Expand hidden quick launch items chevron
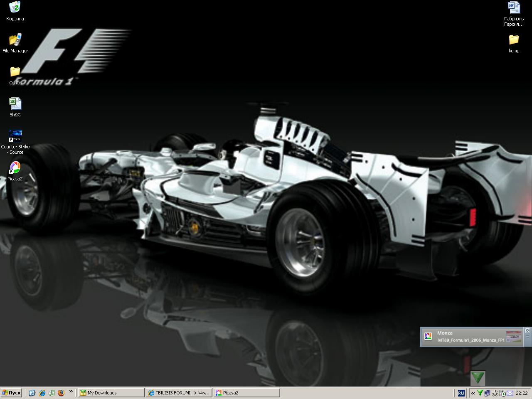The height and width of the screenshot is (399, 532). [x=71, y=392]
